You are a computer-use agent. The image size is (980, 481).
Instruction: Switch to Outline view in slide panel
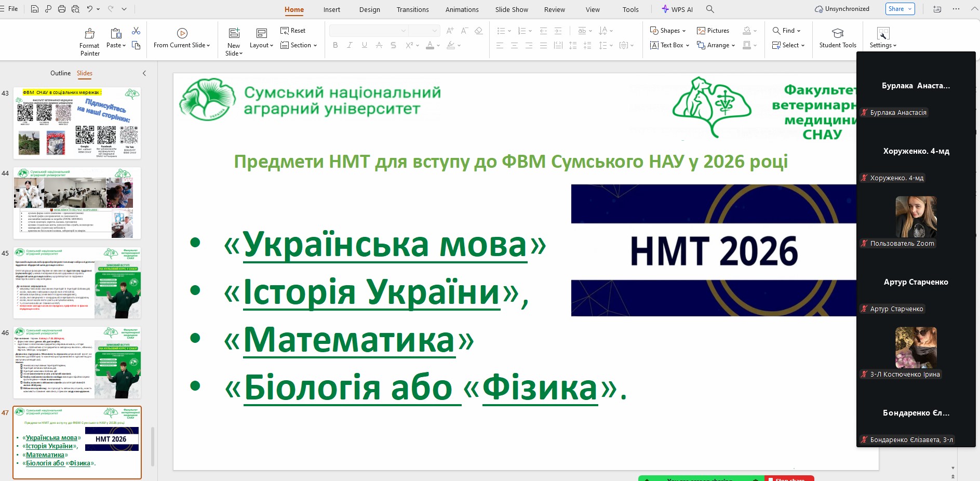[x=60, y=73]
